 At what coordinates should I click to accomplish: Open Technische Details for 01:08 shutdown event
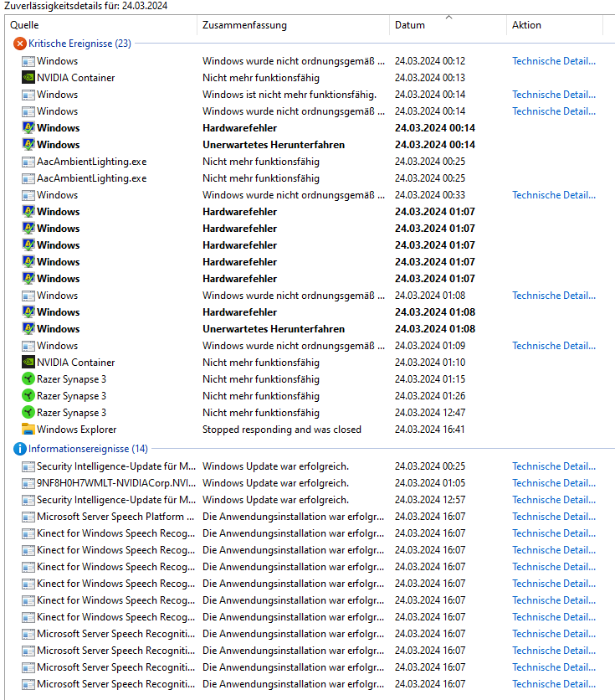point(554,295)
